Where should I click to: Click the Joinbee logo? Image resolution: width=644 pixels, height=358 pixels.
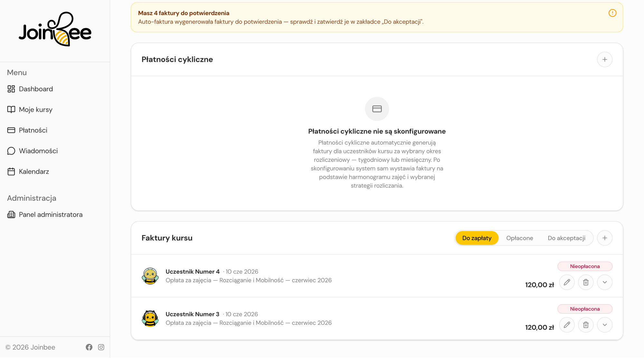coord(55,29)
